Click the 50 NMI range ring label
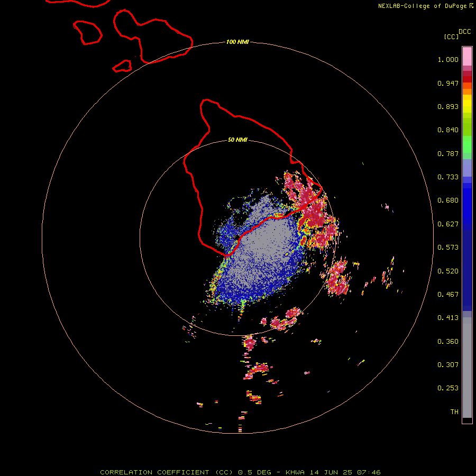The width and height of the screenshot is (476, 476). (x=237, y=140)
